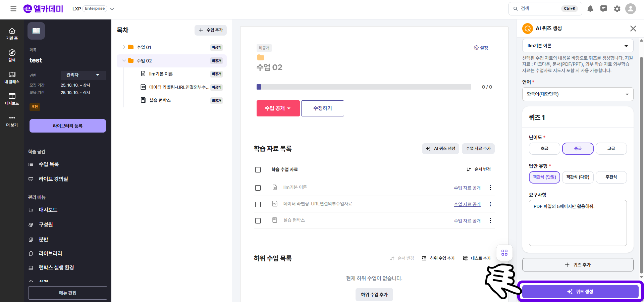Select 고급 difficulty level

tap(611, 149)
